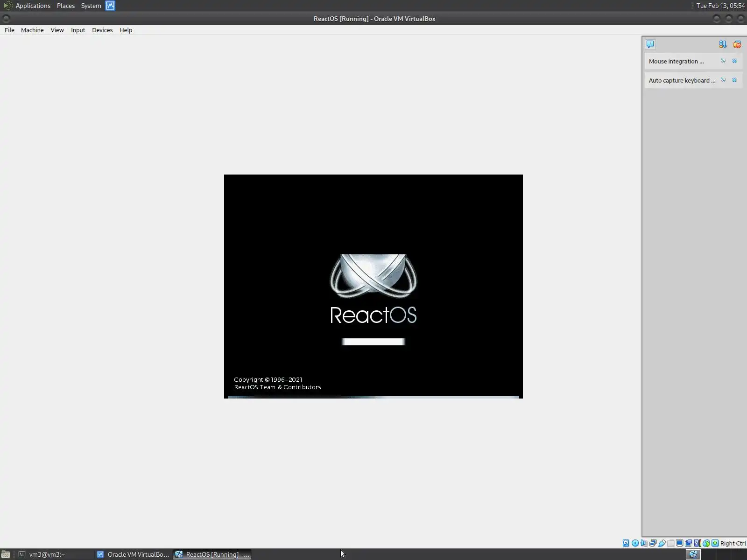Open the View menu
The height and width of the screenshot is (560, 747).
coord(57,30)
